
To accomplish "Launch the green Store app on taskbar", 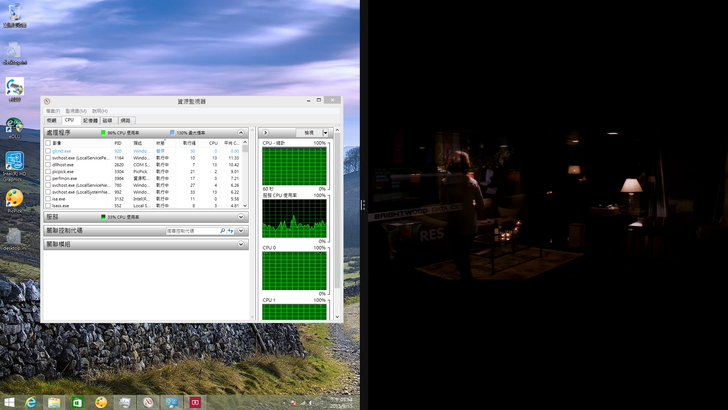I will [x=78, y=402].
